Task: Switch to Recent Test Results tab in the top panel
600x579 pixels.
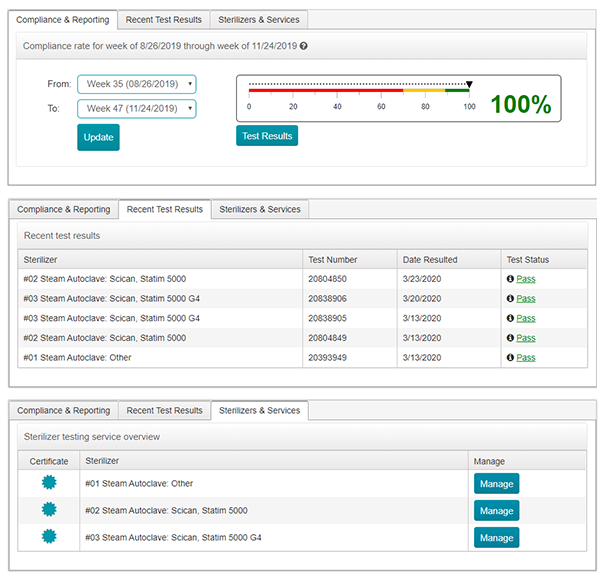Action: coord(164,19)
